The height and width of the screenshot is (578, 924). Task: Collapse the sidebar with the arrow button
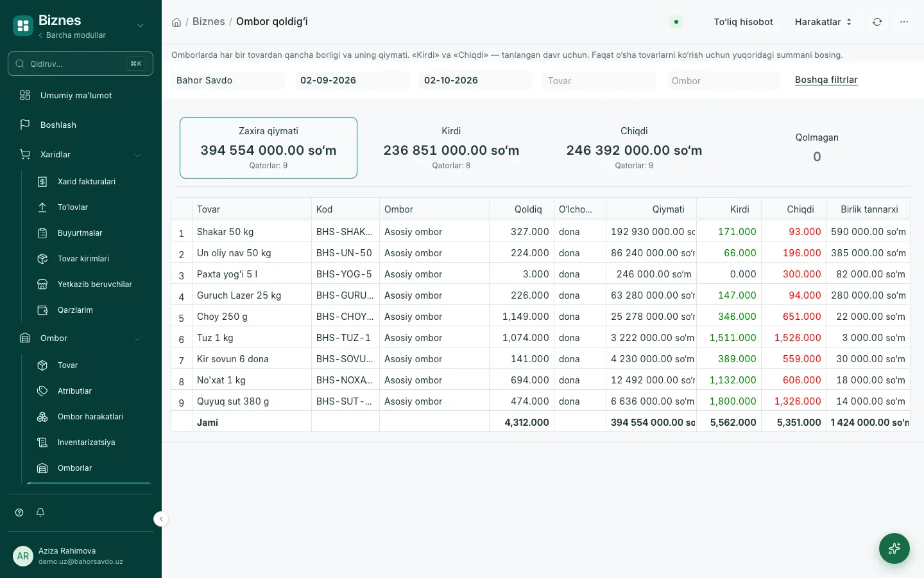tap(161, 519)
